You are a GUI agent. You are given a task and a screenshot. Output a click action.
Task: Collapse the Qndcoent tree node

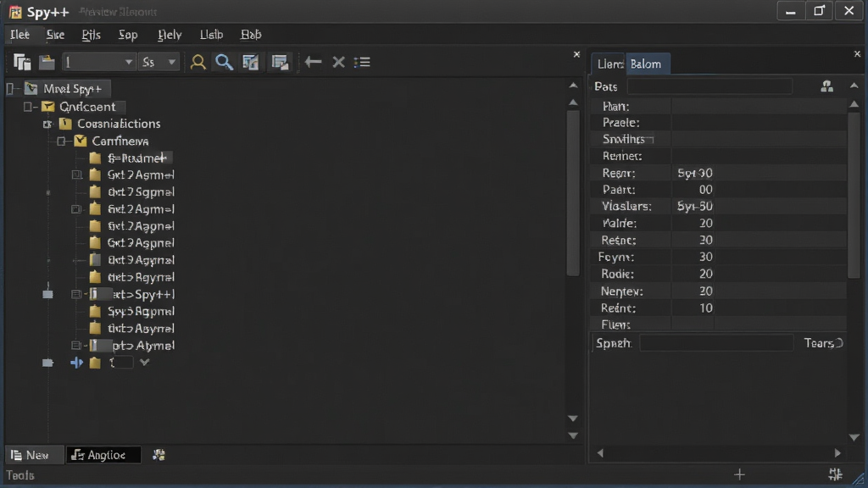28,106
